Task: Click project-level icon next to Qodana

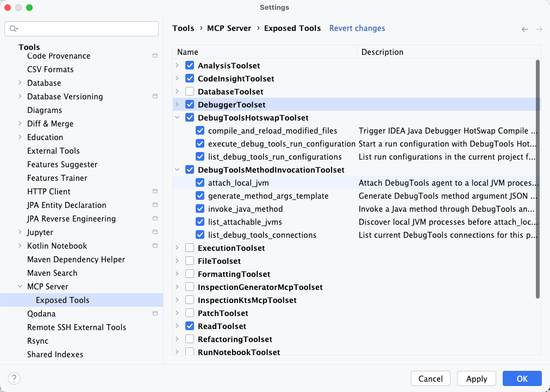Action: [x=155, y=313]
